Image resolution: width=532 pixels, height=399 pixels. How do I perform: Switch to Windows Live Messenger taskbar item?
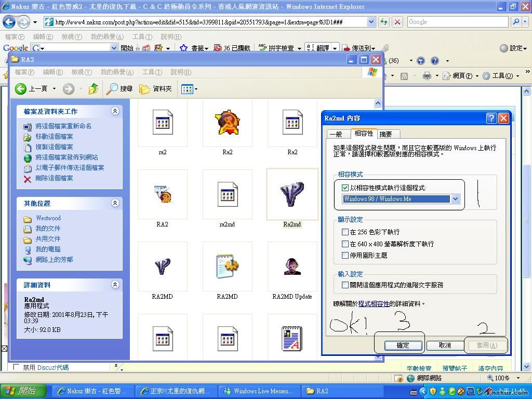pos(260,391)
